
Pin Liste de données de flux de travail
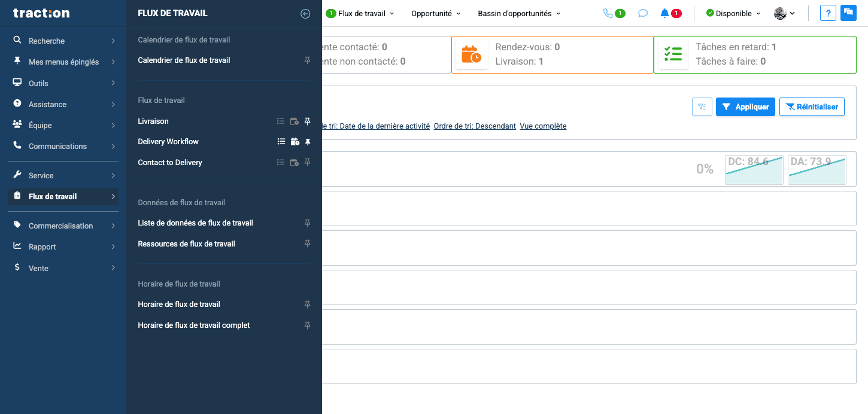point(308,223)
